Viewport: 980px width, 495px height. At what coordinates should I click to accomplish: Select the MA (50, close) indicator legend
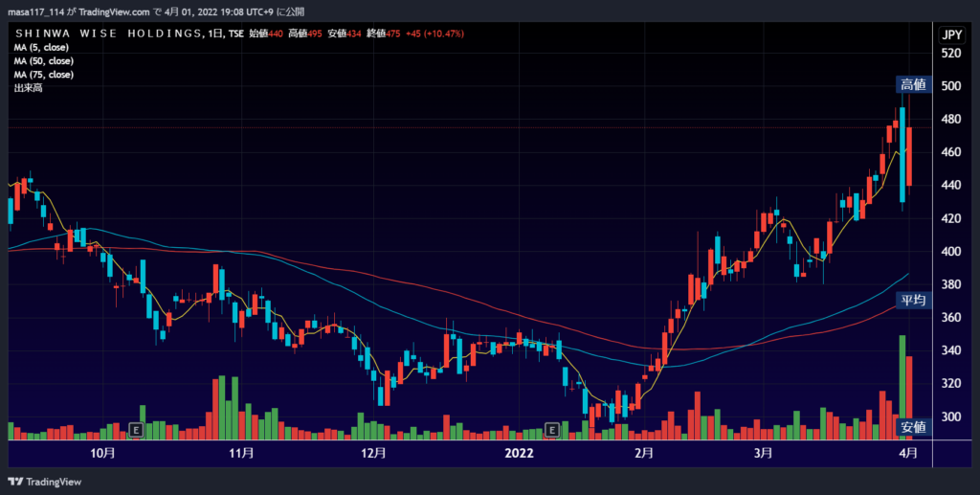point(44,61)
